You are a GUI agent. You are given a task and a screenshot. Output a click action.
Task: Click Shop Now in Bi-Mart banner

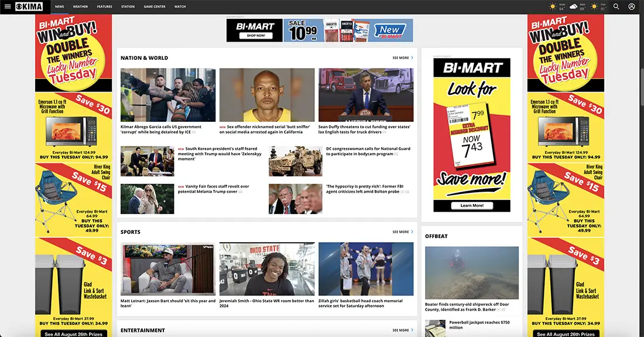pyautogui.click(x=256, y=36)
